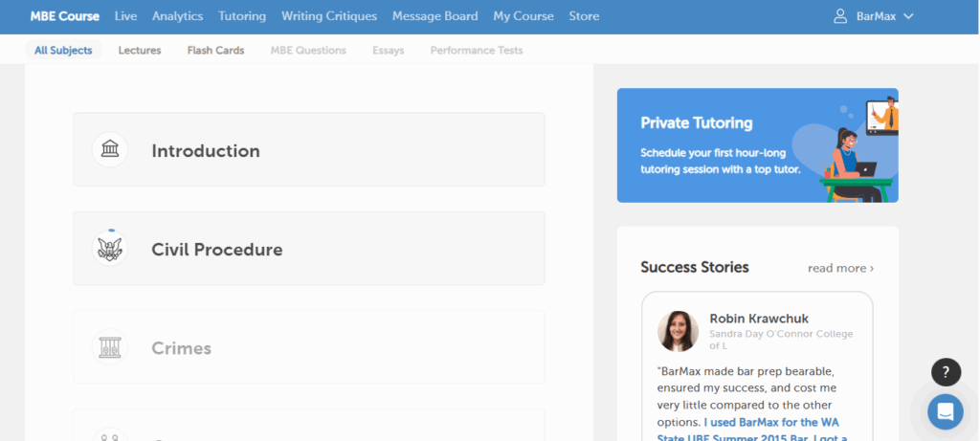Switch to the Flash Cards tab
Screen dimensions: 980x441
click(215, 50)
